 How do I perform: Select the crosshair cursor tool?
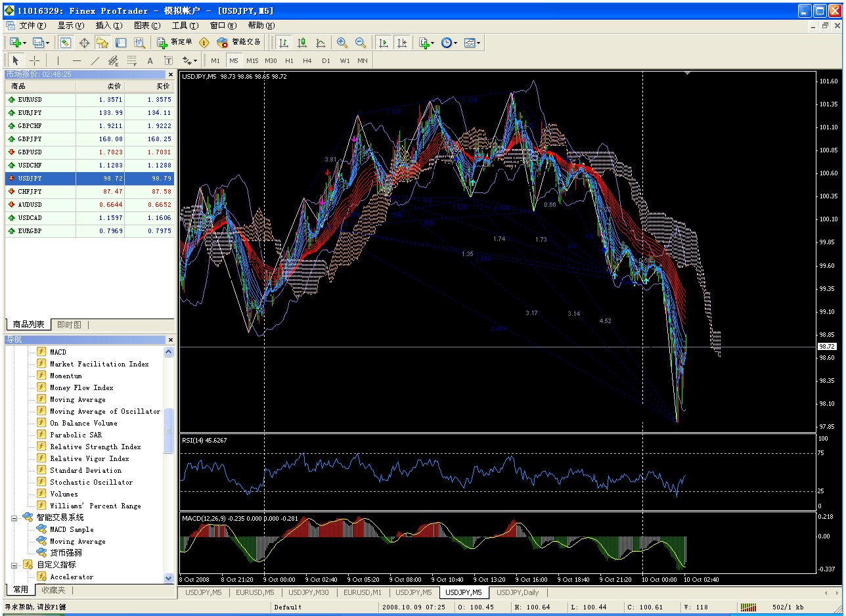point(35,60)
